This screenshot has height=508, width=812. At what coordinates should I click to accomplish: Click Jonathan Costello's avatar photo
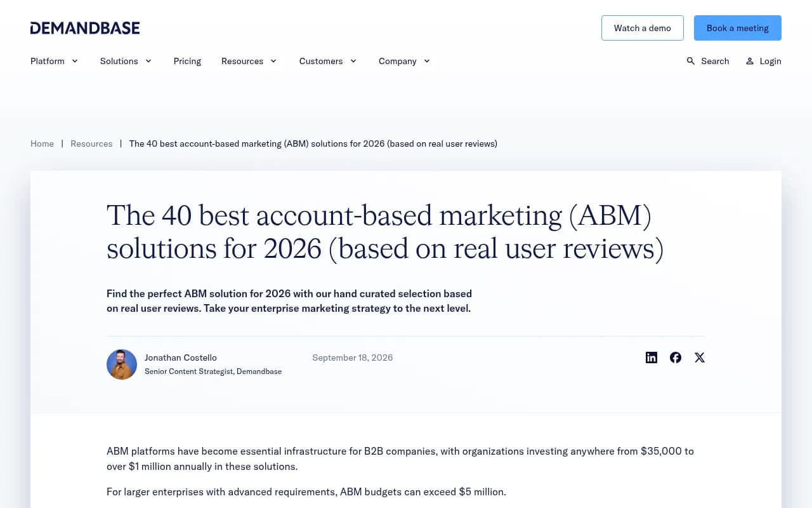122,364
